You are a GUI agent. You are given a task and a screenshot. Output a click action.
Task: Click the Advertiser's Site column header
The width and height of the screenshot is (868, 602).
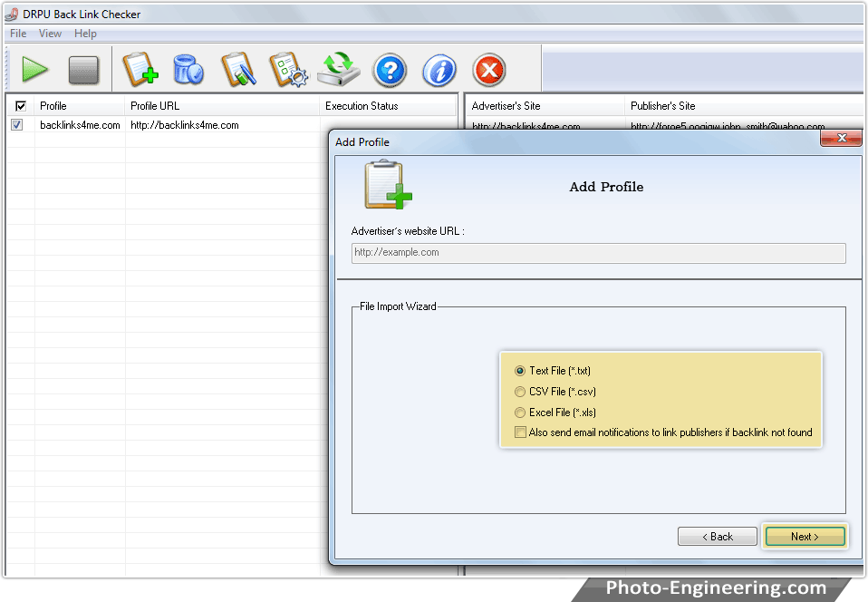pos(545,106)
